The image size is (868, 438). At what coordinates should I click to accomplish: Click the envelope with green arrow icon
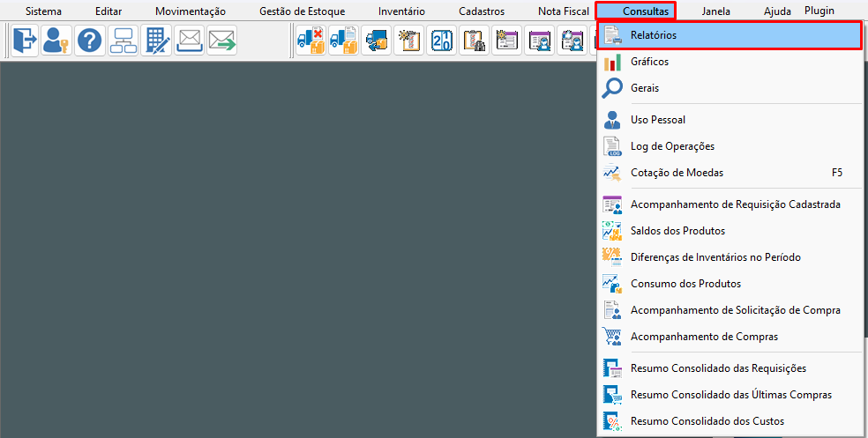pyautogui.click(x=222, y=41)
